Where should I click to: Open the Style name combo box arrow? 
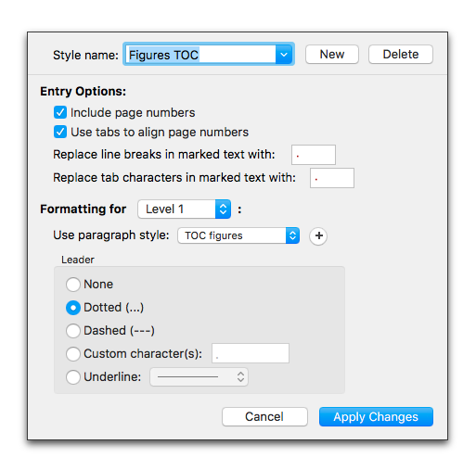point(283,55)
